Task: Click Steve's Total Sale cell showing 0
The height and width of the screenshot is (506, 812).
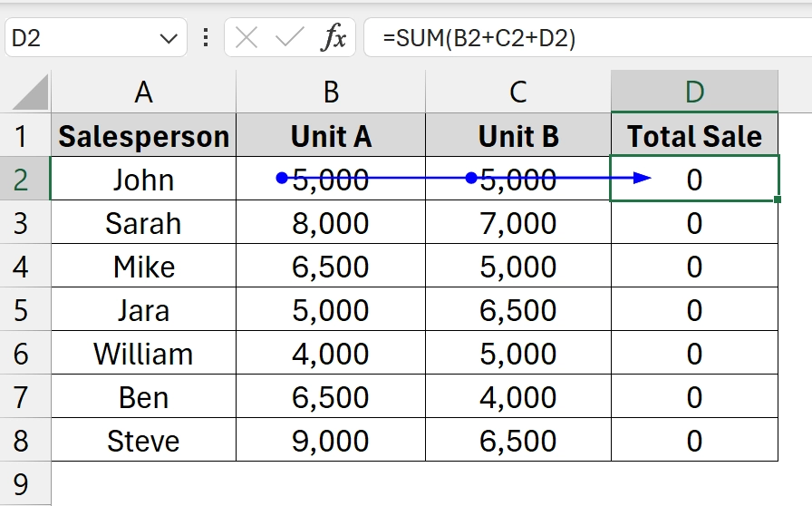Action: pos(694,440)
